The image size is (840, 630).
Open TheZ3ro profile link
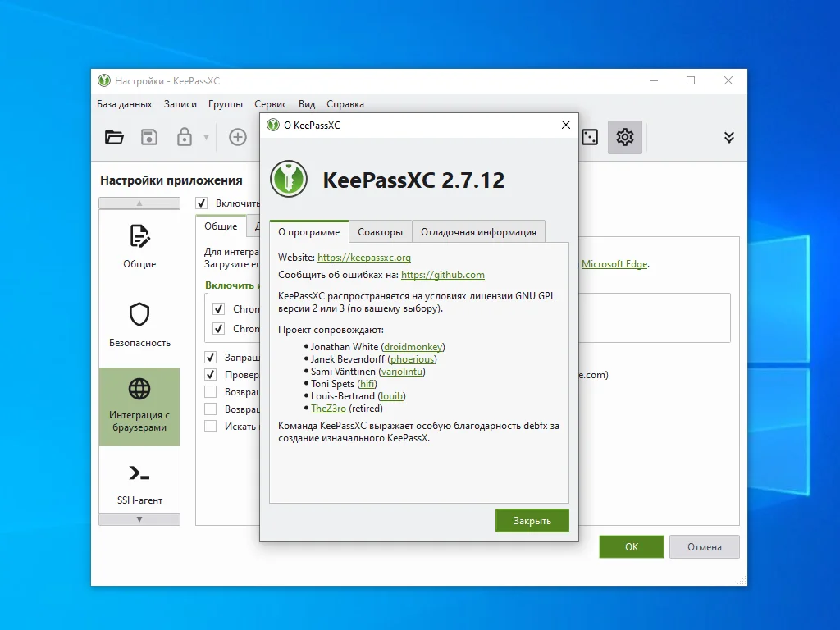pyautogui.click(x=328, y=409)
